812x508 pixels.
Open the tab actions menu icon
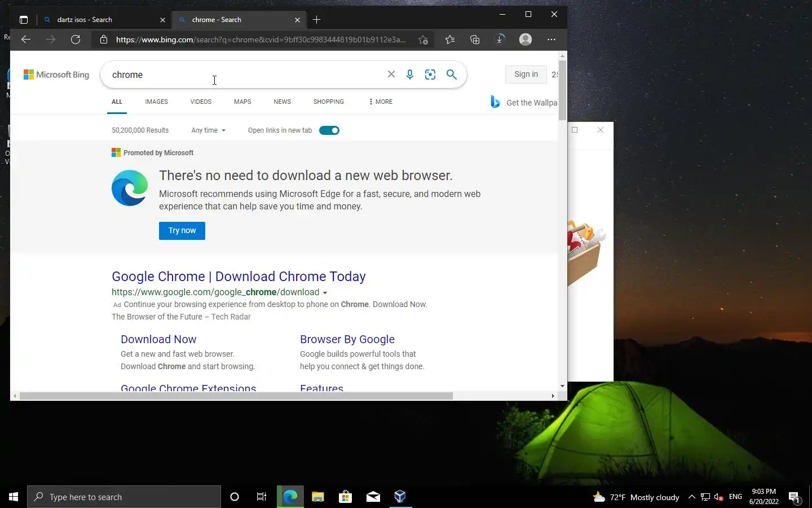click(x=23, y=20)
